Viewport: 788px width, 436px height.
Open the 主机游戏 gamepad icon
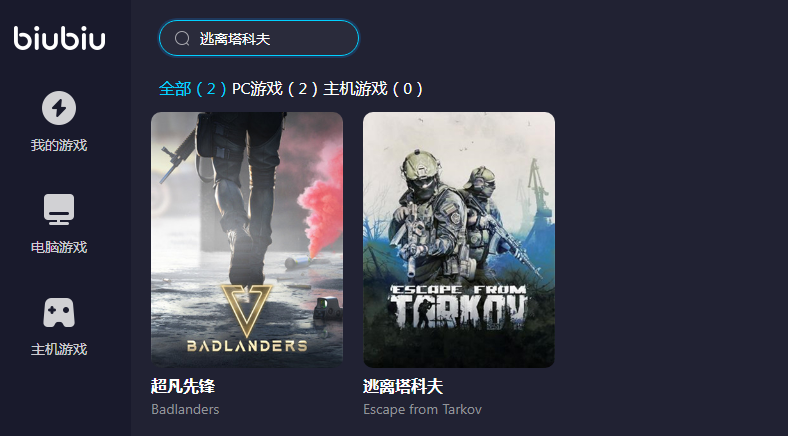59,312
